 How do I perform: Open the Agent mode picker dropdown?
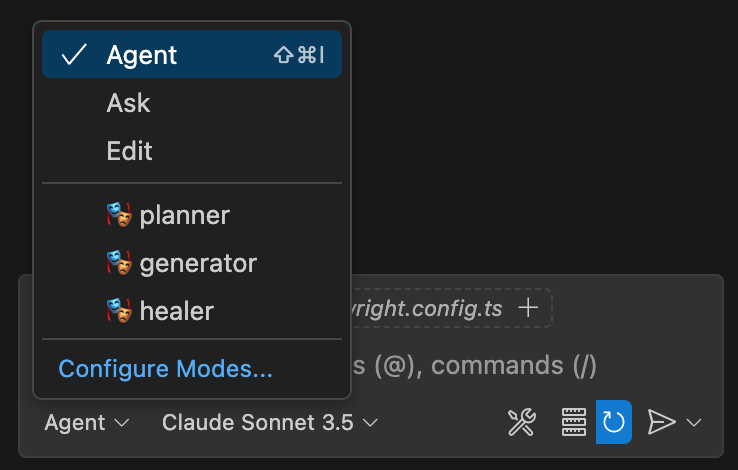[x=87, y=423]
